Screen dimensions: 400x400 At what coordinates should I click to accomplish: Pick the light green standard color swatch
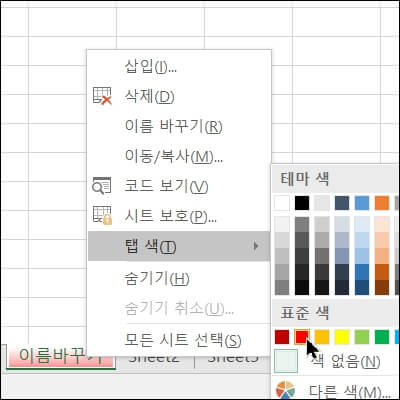tap(362, 337)
